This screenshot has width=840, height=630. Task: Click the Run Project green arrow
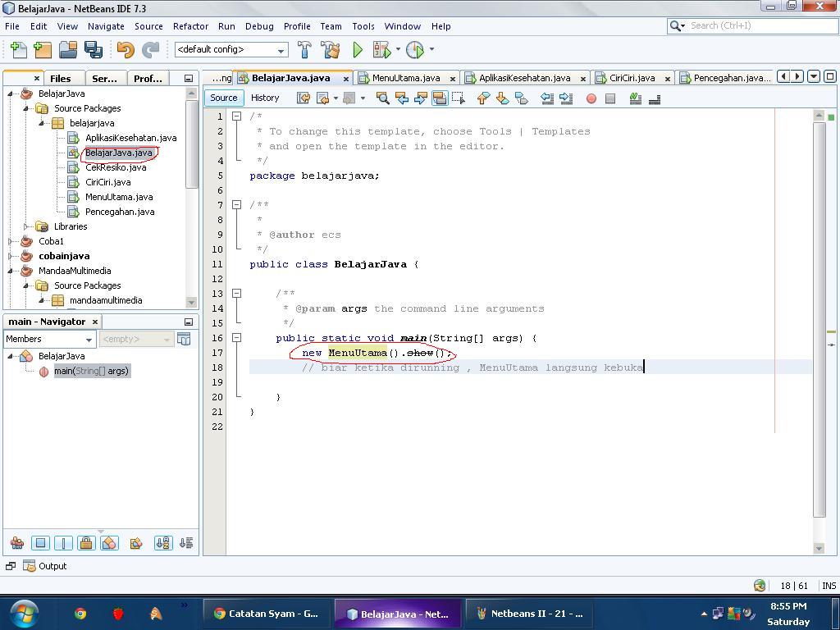point(358,50)
